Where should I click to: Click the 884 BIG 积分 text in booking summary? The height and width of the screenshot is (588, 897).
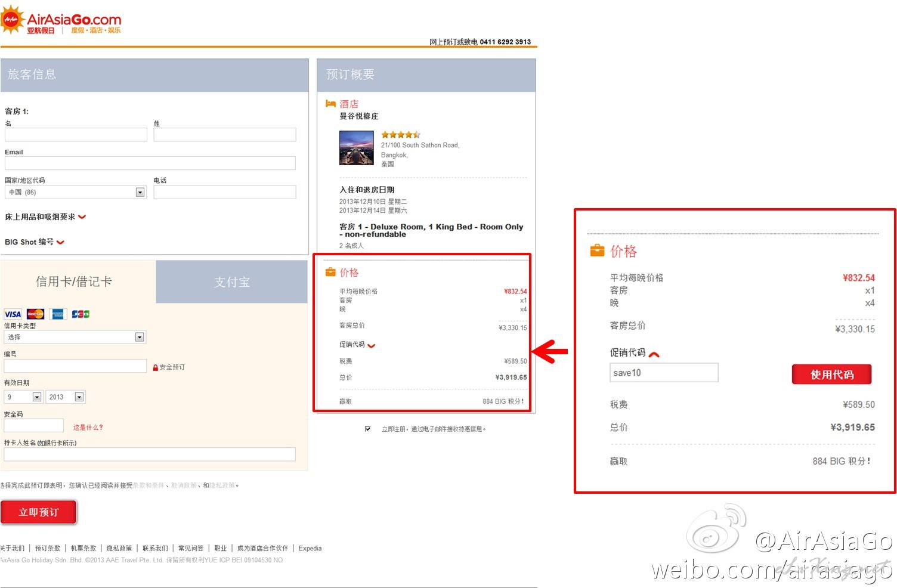point(503,401)
